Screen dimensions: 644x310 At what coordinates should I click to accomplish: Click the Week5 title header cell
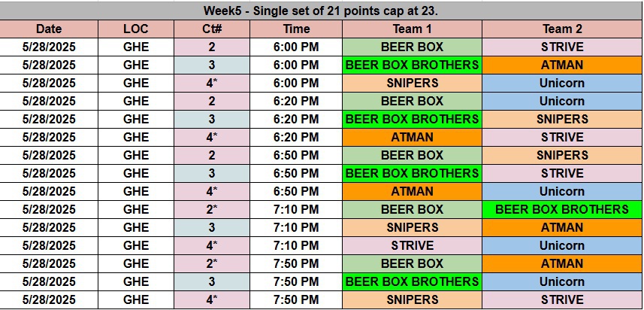click(x=322, y=11)
